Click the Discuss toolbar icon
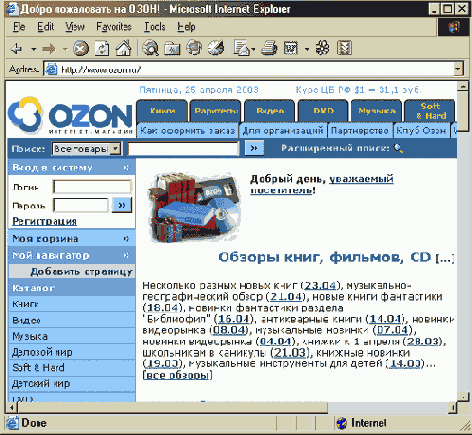Viewport: 472px width, 435px height. tap(322, 48)
